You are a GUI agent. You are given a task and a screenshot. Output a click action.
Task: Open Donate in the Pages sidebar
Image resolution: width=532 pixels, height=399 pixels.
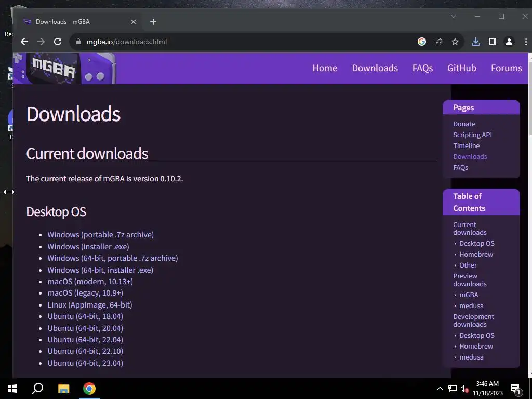coord(464,124)
